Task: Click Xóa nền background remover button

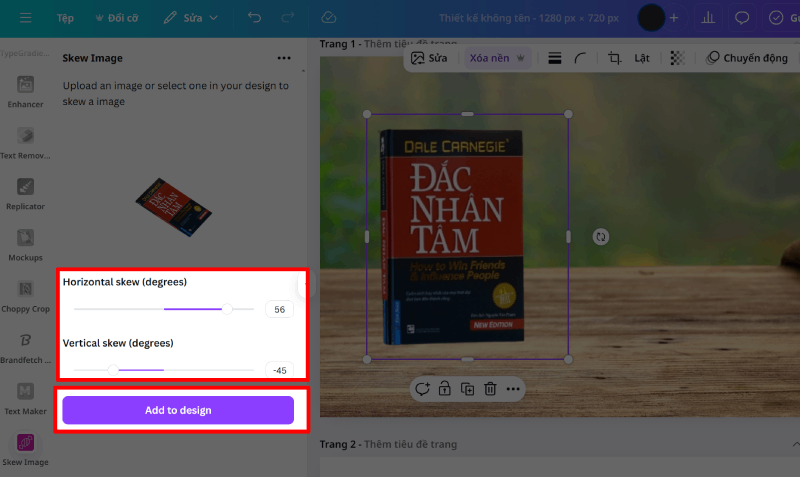Action: (496, 58)
